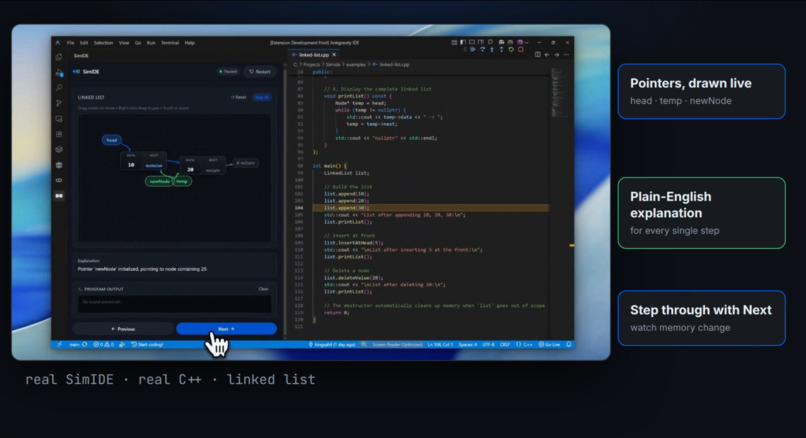Click UTF-8 encoding indicator
Image resolution: width=806 pixels, height=438 pixels.
[x=488, y=344]
